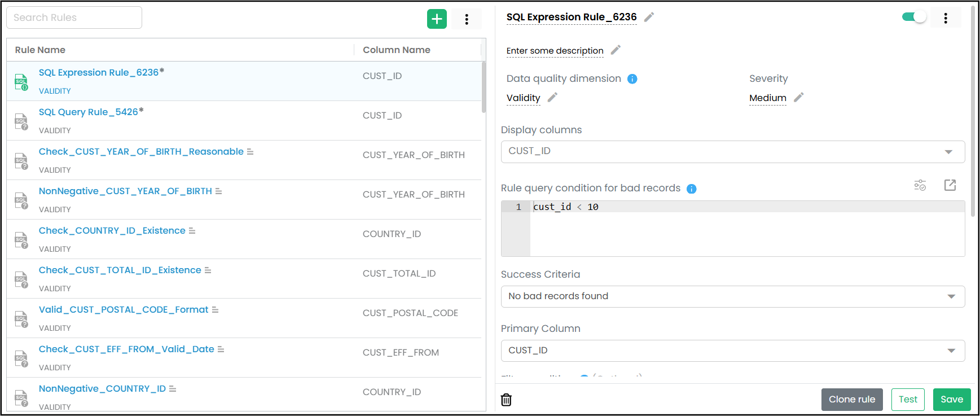Click the green add rule plus button
The width and height of the screenshot is (980, 416).
(x=437, y=19)
